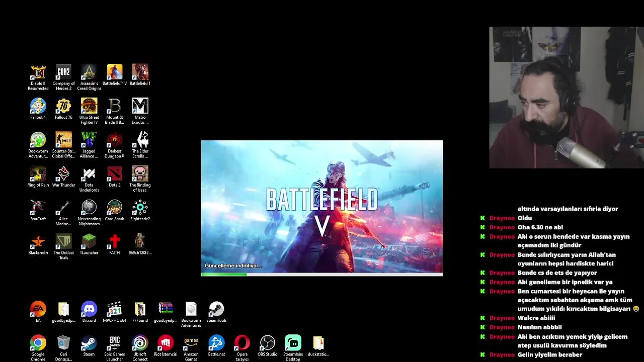Click chat message 'Oha 6.30 ne abi'
Viewport: 644px width, 362px height.
point(540,227)
